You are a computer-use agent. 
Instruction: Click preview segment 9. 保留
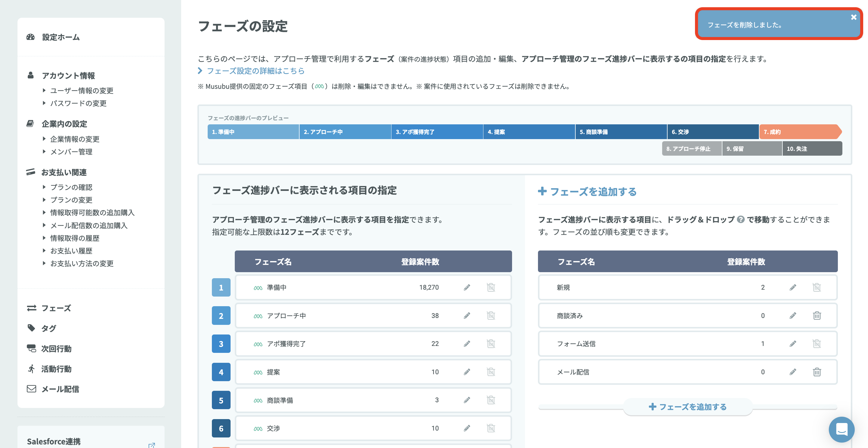[752, 148]
